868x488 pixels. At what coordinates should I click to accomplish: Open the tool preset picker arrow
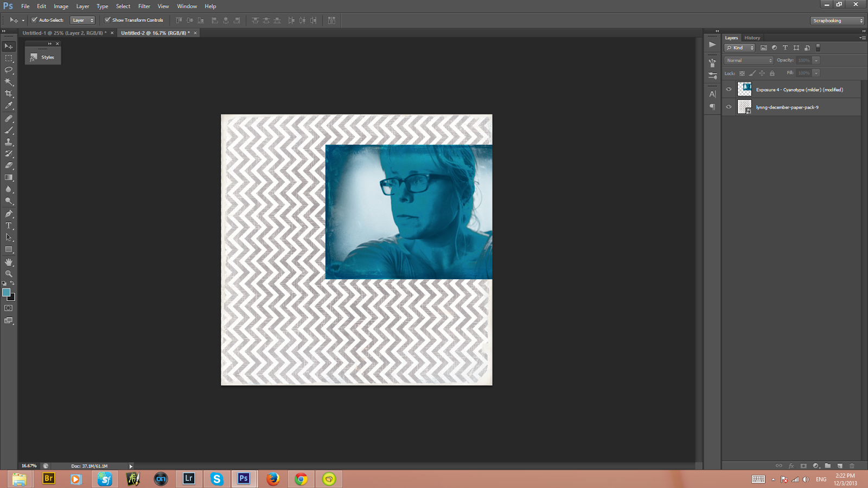click(23, 21)
